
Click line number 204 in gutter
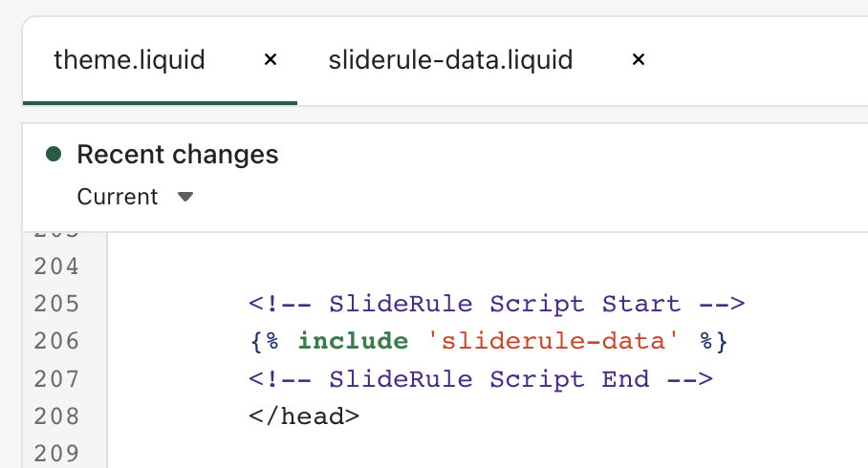click(x=56, y=266)
